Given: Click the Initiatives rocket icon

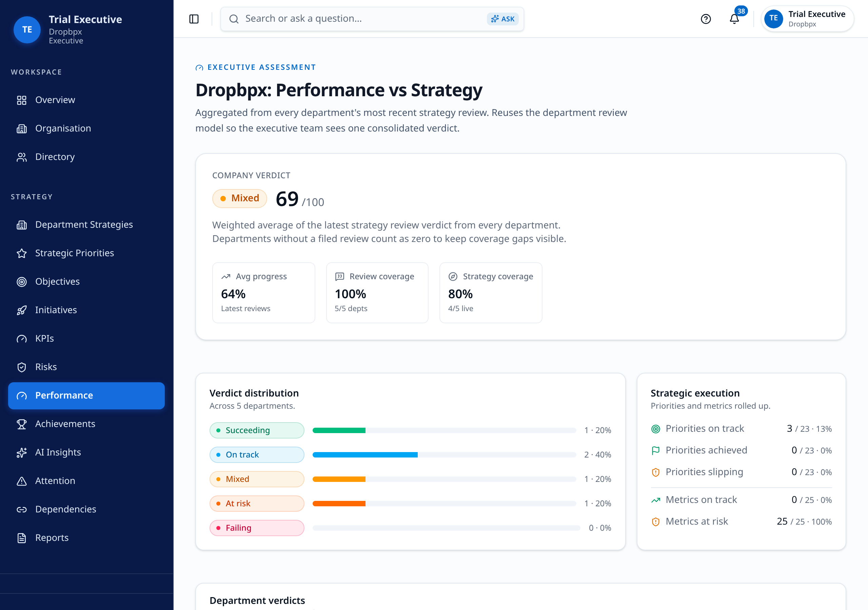Looking at the screenshot, I should [22, 310].
